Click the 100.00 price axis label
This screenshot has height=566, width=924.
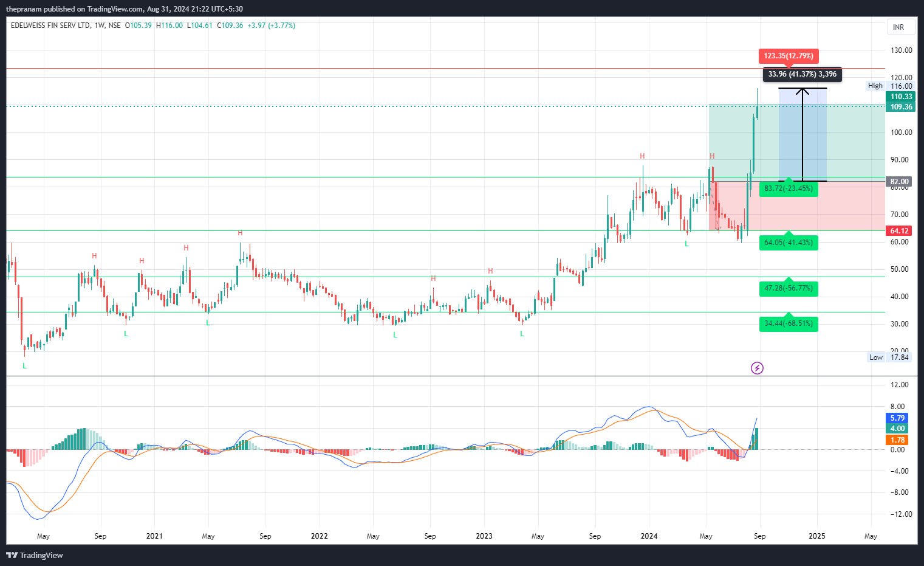click(x=902, y=133)
